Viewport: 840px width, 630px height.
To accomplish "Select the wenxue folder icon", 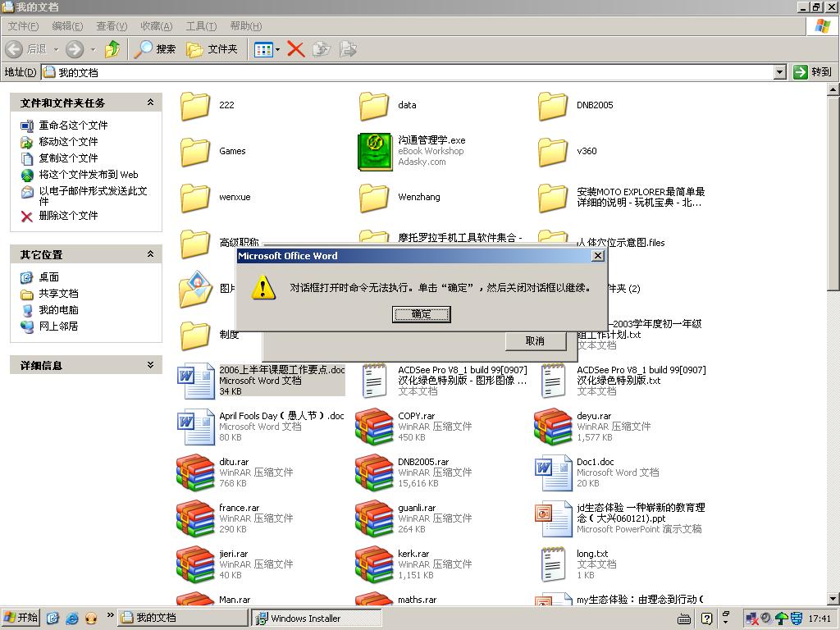I will point(195,198).
